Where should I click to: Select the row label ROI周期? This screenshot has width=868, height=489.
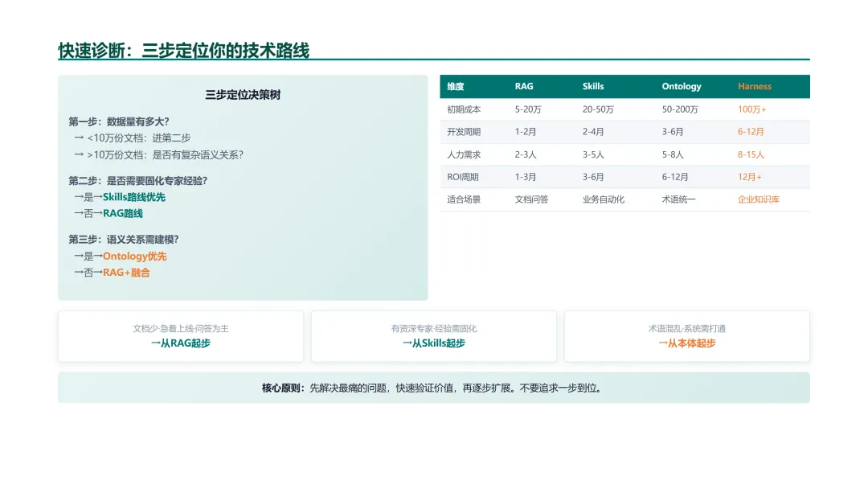tap(463, 177)
